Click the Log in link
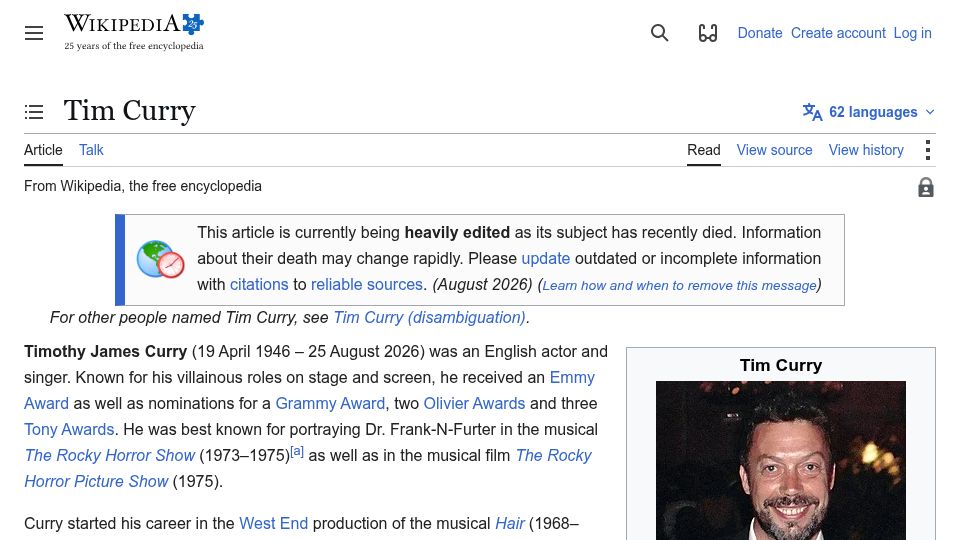The height and width of the screenshot is (540, 960). [x=912, y=33]
